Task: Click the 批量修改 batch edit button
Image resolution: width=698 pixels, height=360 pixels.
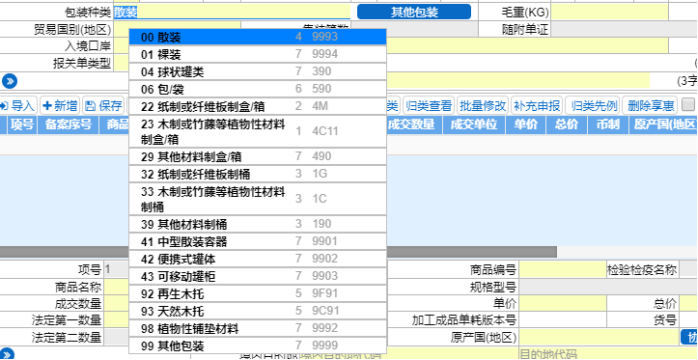Action: click(x=483, y=105)
